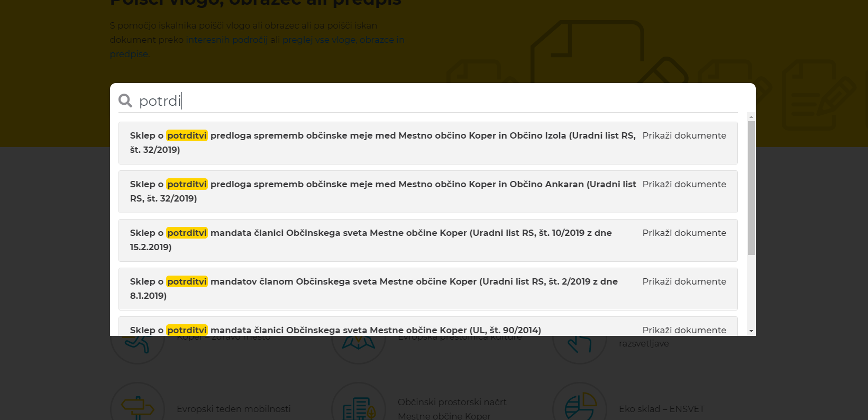Click the icon beside 'Koper – zdravo mesto'
The height and width of the screenshot is (420, 868).
pyautogui.click(x=138, y=349)
